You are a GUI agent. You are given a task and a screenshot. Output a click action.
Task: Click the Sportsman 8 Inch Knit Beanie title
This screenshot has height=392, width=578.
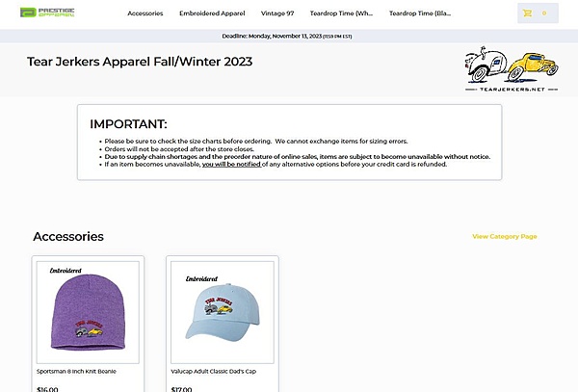(x=76, y=372)
